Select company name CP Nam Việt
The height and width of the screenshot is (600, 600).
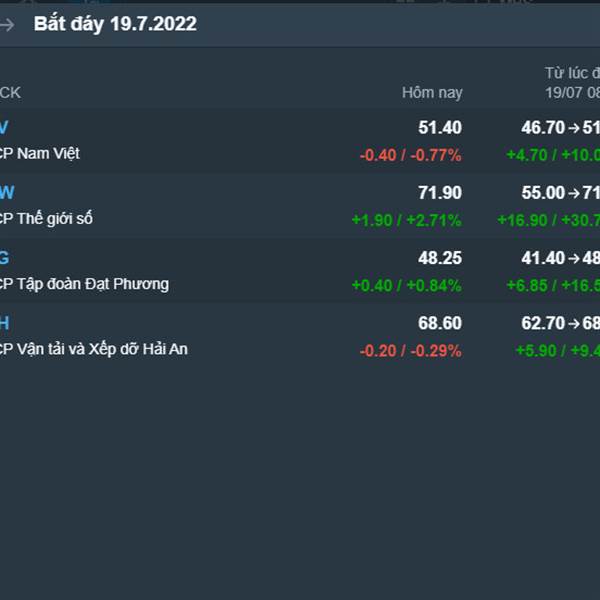[x=39, y=153]
